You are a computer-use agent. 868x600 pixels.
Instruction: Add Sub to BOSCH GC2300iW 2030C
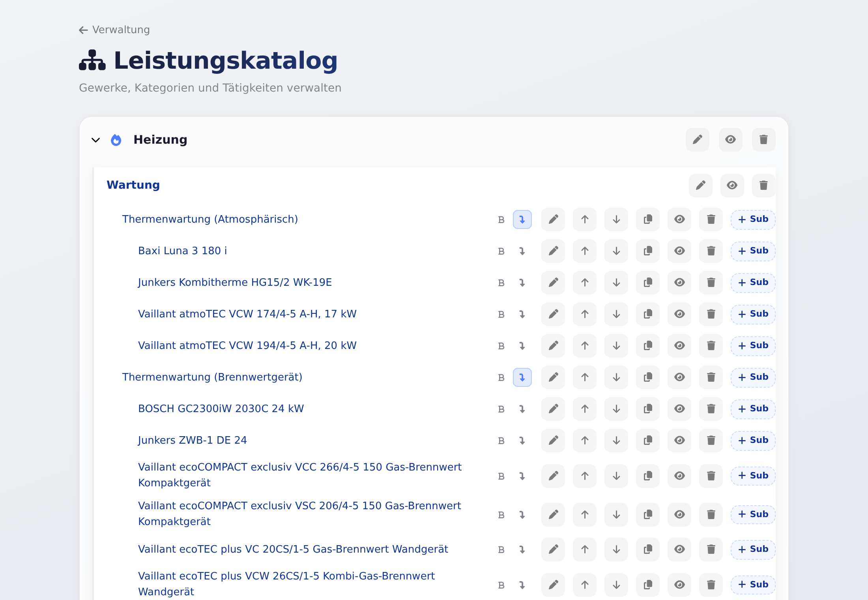tap(753, 409)
